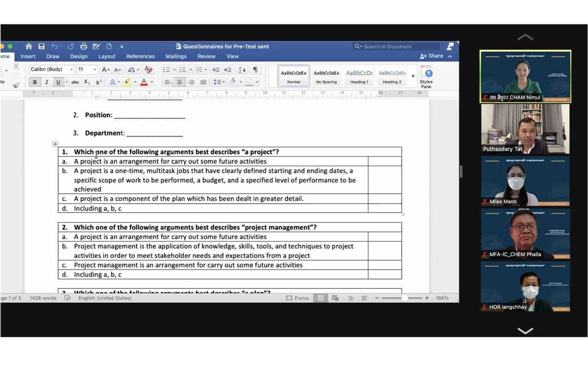The width and height of the screenshot is (588, 368).
Task: Toggle Bold formatting
Action: 34,82
